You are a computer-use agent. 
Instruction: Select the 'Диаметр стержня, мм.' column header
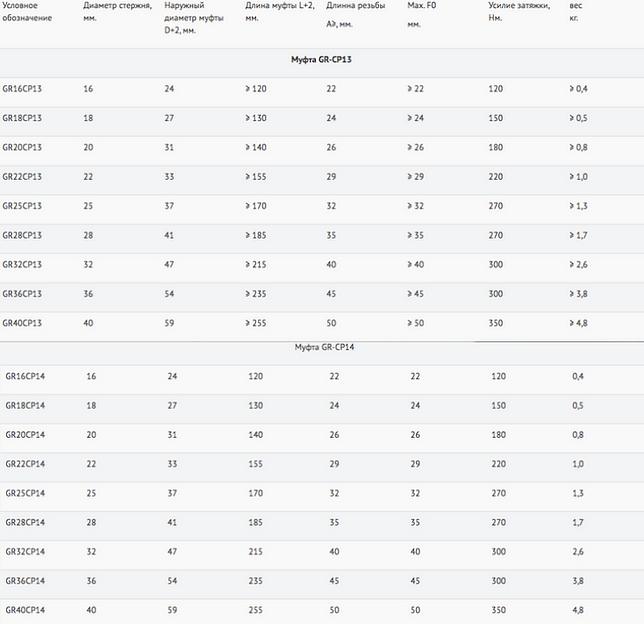[x=118, y=12]
